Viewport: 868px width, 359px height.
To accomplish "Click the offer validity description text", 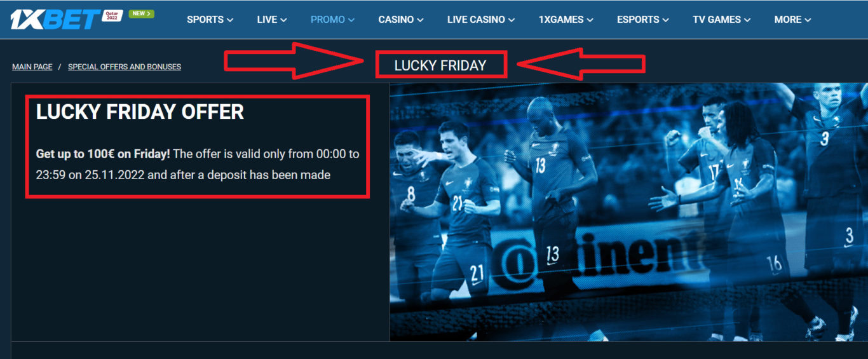I will (x=198, y=164).
